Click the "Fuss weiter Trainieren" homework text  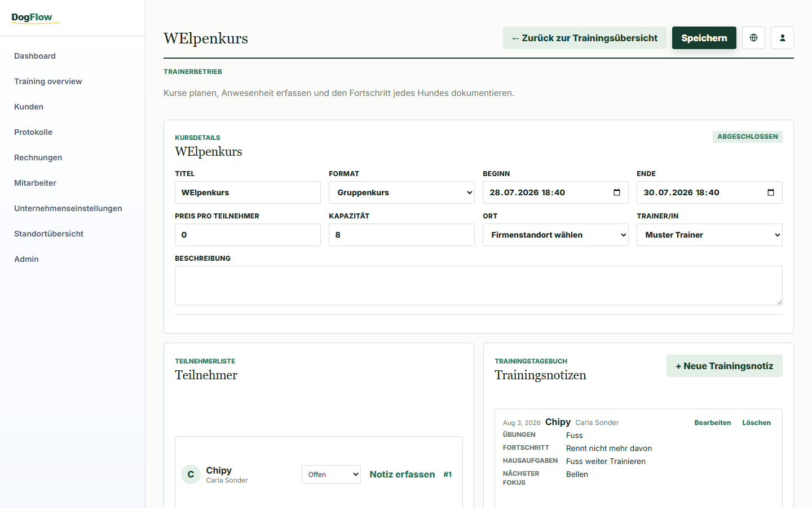(x=606, y=461)
